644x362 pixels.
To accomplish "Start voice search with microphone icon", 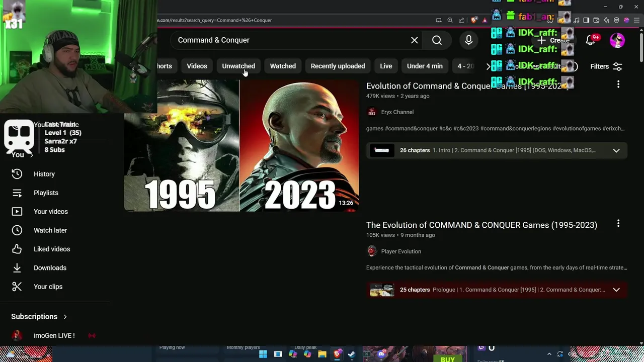I will click(468, 40).
